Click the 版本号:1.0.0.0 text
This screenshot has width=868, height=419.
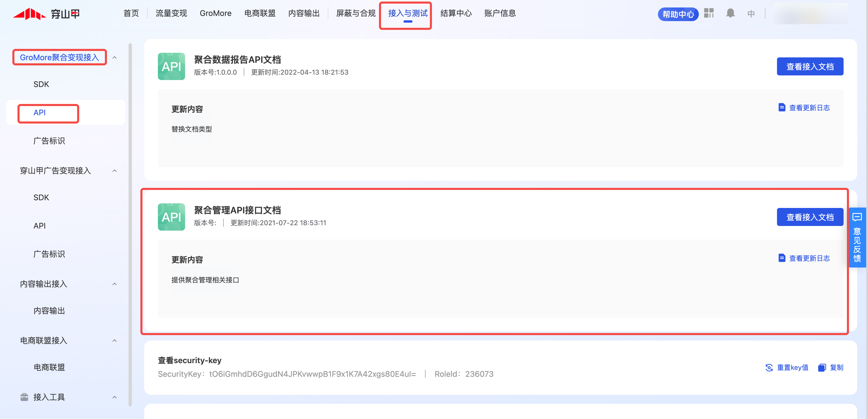point(215,72)
